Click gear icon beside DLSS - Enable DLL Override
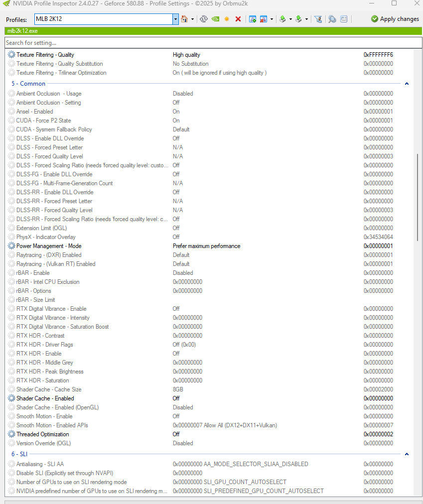423x504 pixels. [x=11, y=138]
